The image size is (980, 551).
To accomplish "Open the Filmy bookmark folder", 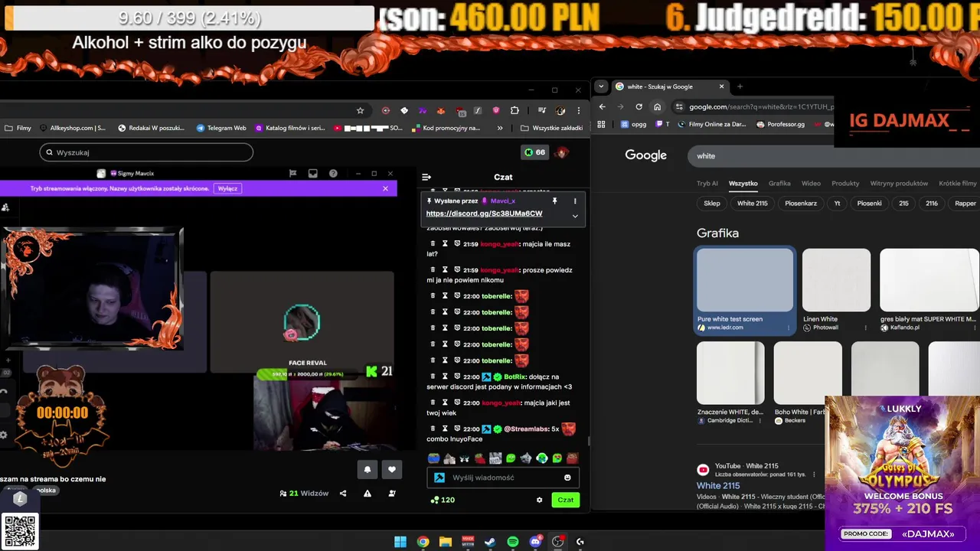I will (x=18, y=128).
